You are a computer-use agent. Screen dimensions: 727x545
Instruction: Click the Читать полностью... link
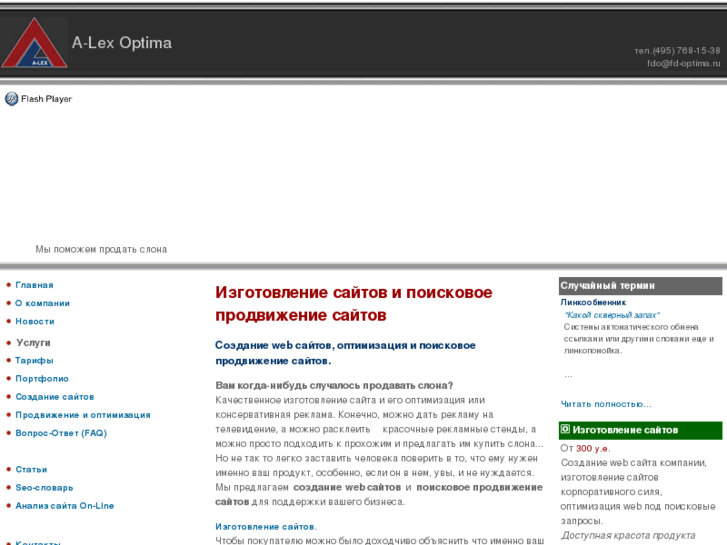point(606,404)
